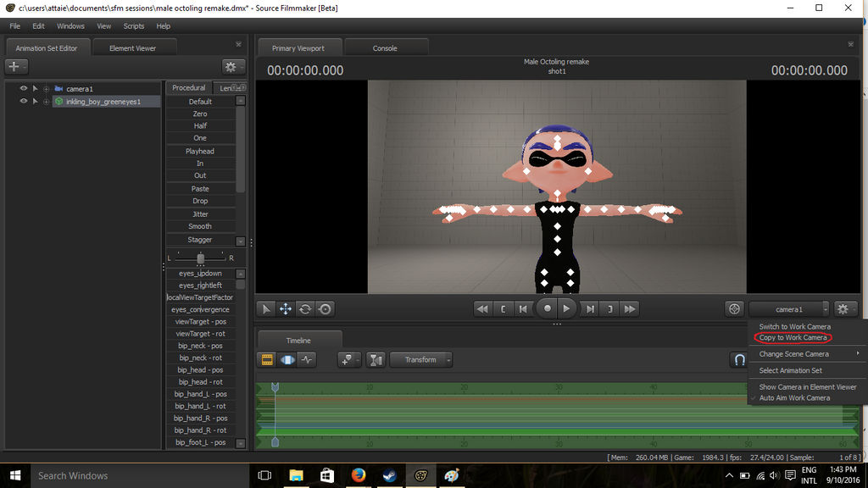
Task: Apply the Playhead preset
Action: click(200, 151)
